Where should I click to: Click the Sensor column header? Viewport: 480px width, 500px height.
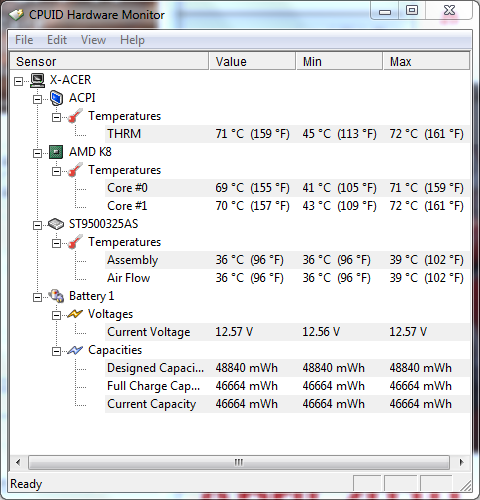109,61
